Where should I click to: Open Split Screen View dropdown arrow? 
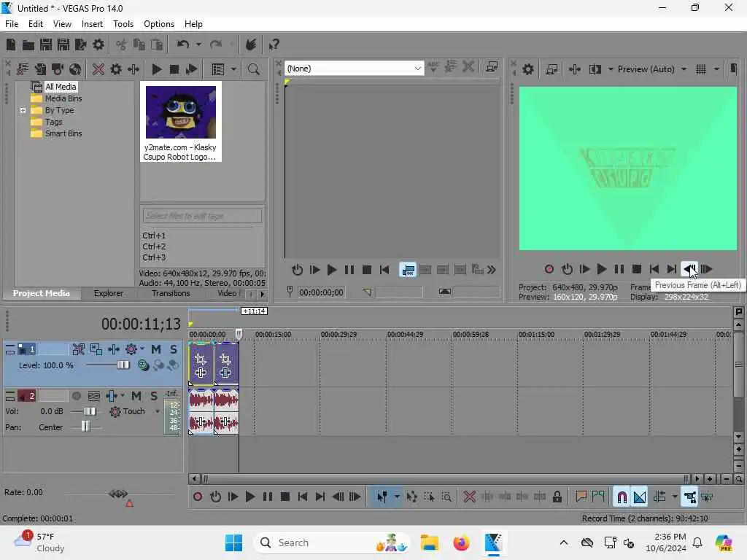[x=611, y=69]
